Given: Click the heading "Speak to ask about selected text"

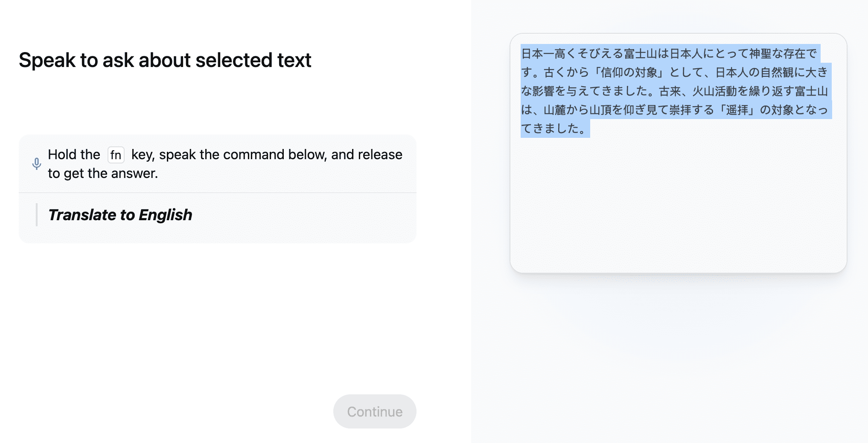Looking at the screenshot, I should pos(165,60).
